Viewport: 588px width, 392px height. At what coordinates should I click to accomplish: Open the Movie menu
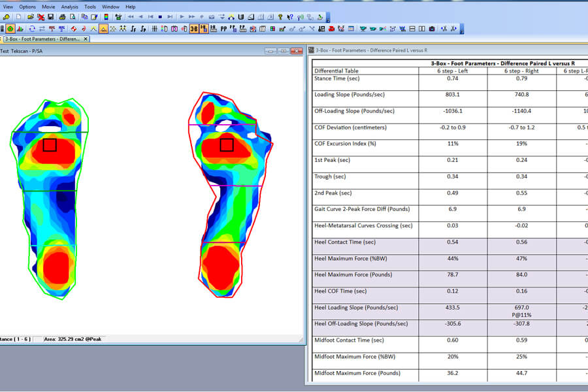[x=48, y=7]
